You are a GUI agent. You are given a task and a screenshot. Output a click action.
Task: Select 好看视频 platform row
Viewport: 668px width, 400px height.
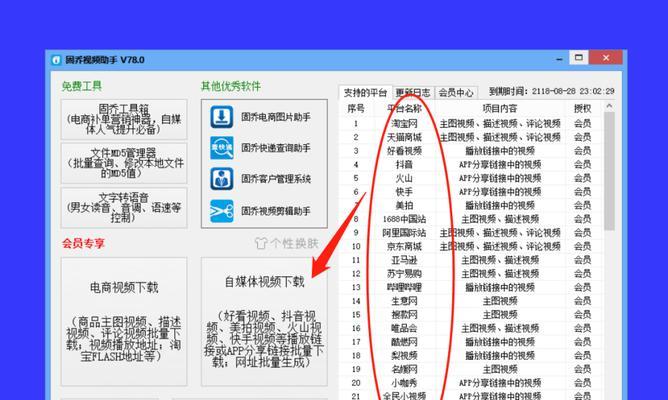(x=471, y=151)
